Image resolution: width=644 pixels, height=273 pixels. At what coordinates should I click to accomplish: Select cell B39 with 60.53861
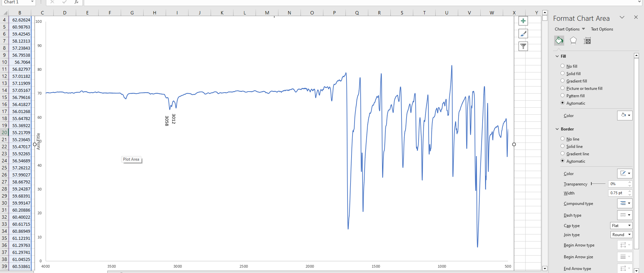pos(20,266)
